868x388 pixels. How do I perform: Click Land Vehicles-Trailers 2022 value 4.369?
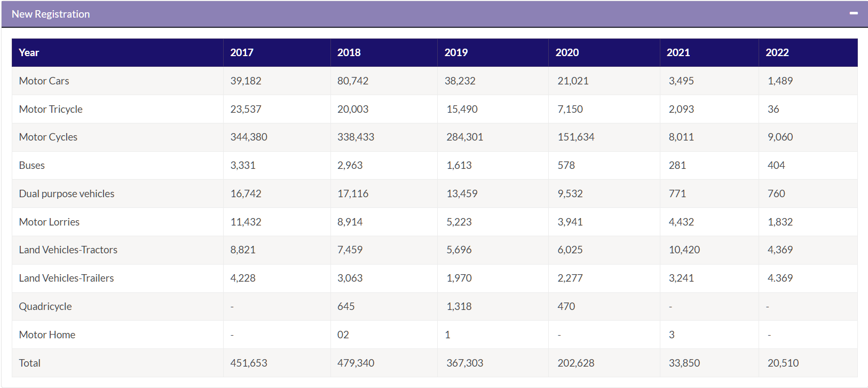pyautogui.click(x=780, y=278)
